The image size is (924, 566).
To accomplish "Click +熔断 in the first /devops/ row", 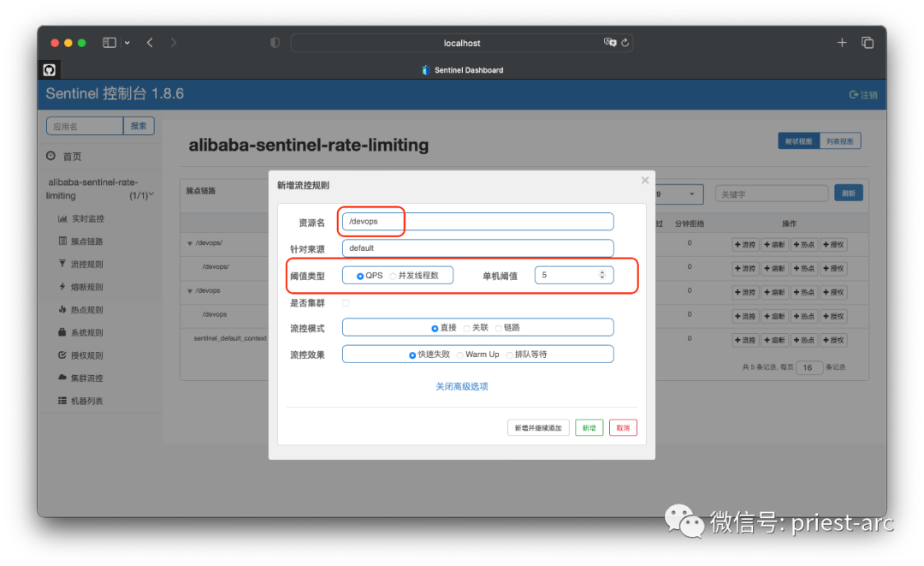I will pos(775,245).
